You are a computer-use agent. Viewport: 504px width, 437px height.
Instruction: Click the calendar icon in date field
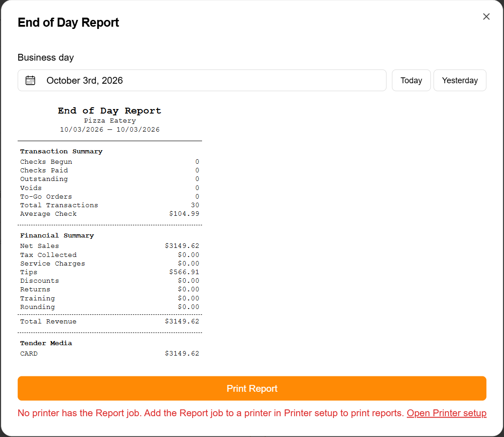coord(30,81)
